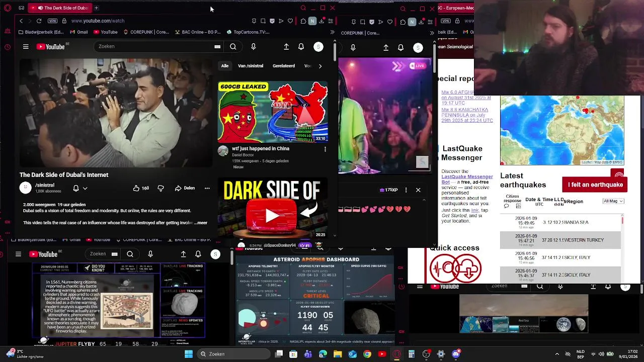Expand notification options chevron beside /sinistral
Screen dimensions: 644x362
[85, 188]
